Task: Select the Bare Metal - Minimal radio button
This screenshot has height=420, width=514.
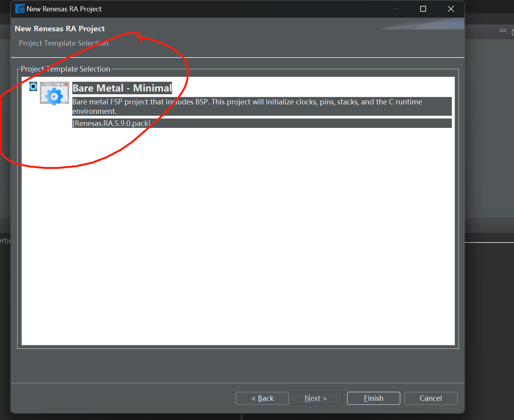Action: (33, 86)
